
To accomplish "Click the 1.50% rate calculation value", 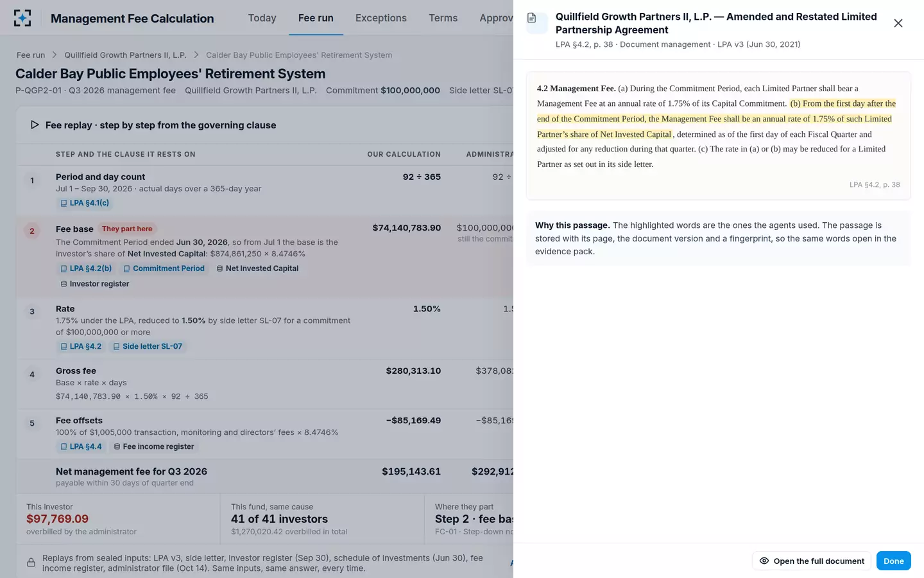I will point(427,309).
